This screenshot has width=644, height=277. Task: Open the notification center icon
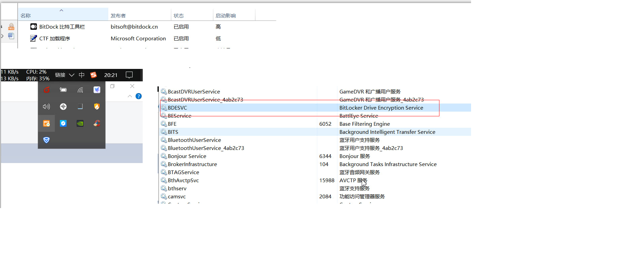click(x=129, y=75)
